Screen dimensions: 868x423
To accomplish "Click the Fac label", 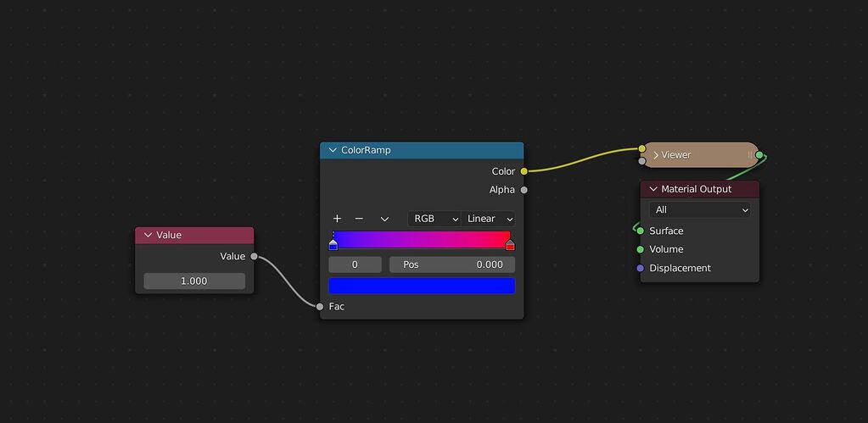I will (337, 306).
